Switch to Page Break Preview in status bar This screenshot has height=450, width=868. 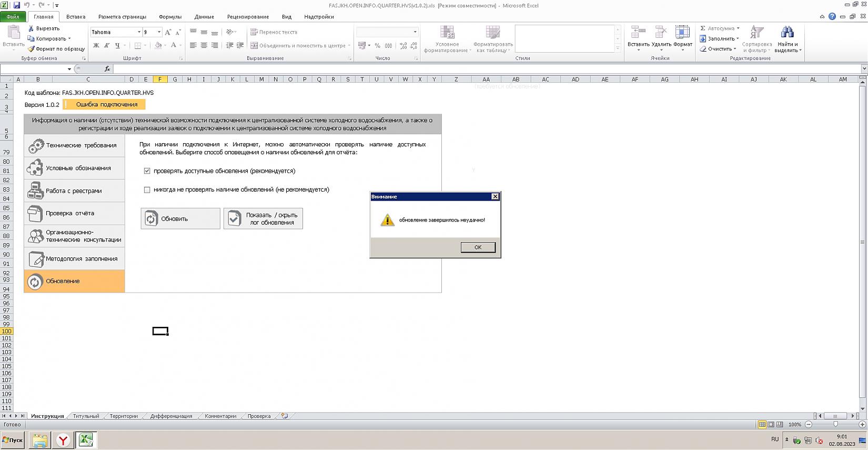[780, 424]
